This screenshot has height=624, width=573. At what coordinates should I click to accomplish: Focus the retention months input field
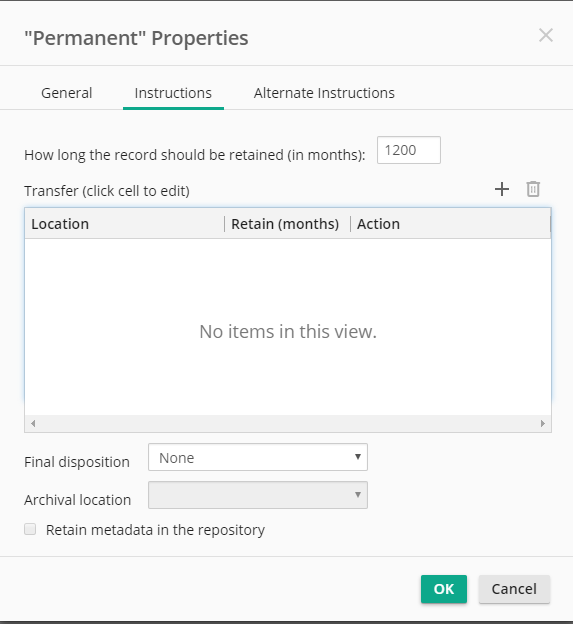pos(409,150)
